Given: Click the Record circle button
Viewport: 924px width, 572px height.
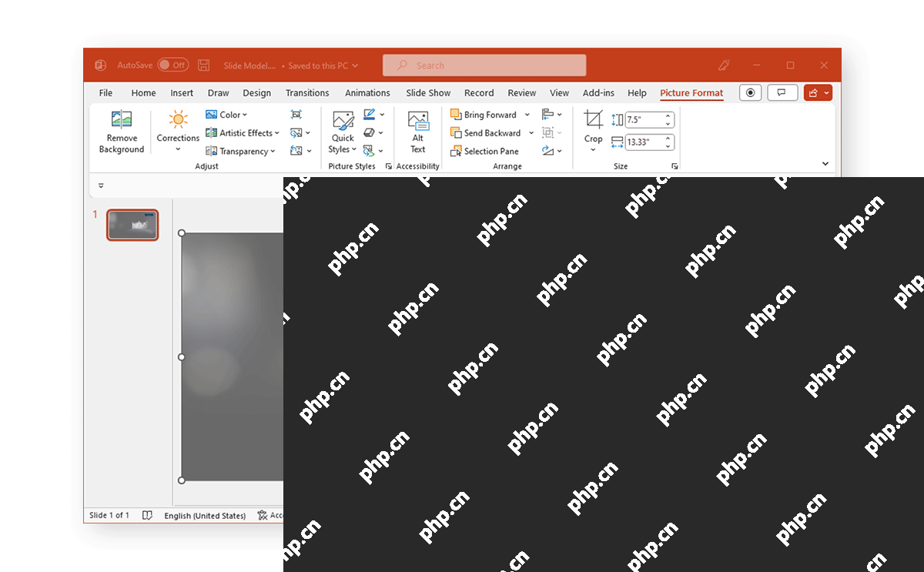Looking at the screenshot, I should pos(750,92).
